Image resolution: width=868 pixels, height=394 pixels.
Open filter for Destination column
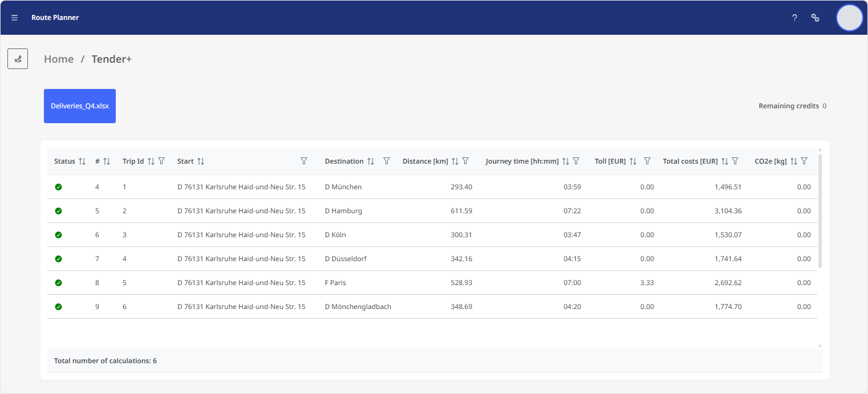click(x=387, y=161)
